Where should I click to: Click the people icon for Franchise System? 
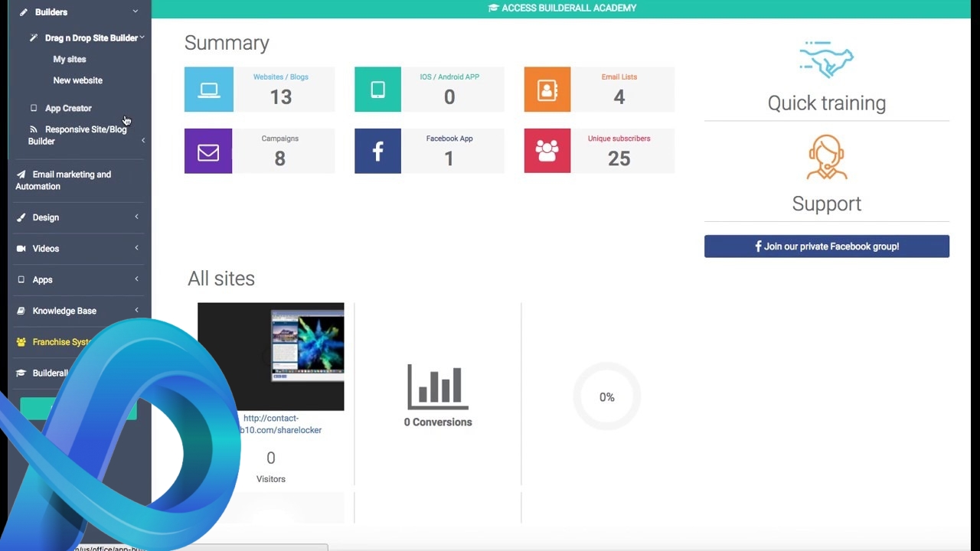pos(21,342)
